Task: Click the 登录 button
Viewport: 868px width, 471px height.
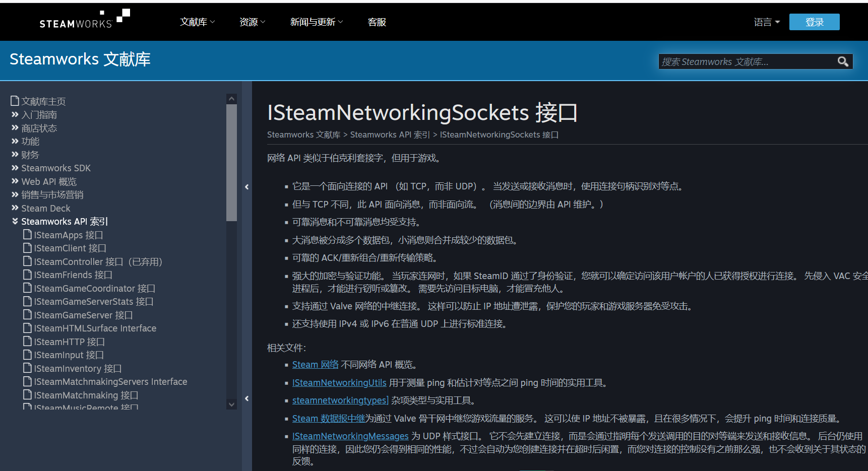Action: [x=814, y=22]
